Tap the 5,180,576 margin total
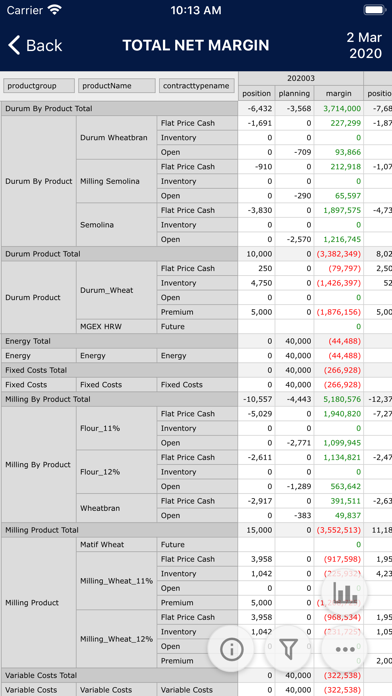392x696 pixels. pyautogui.click(x=342, y=399)
